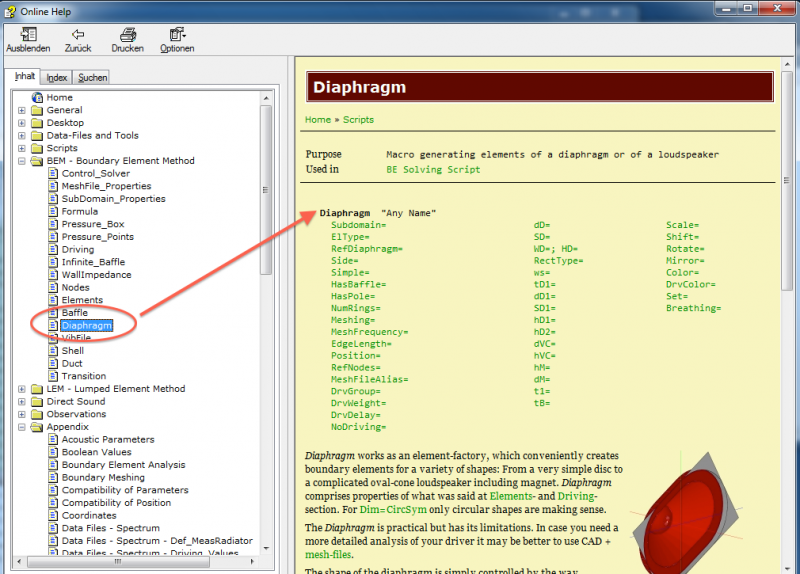Select the Control_Solver page icon
Image resolution: width=800 pixels, height=574 pixels.
click(53, 173)
